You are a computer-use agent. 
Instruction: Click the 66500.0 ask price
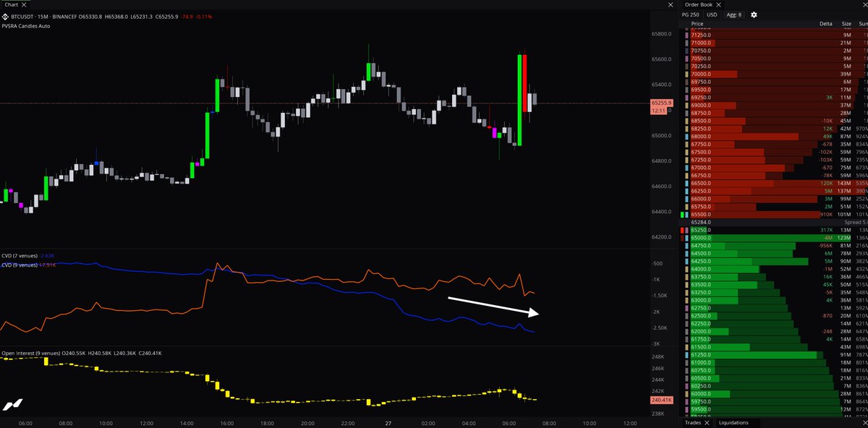701,183
